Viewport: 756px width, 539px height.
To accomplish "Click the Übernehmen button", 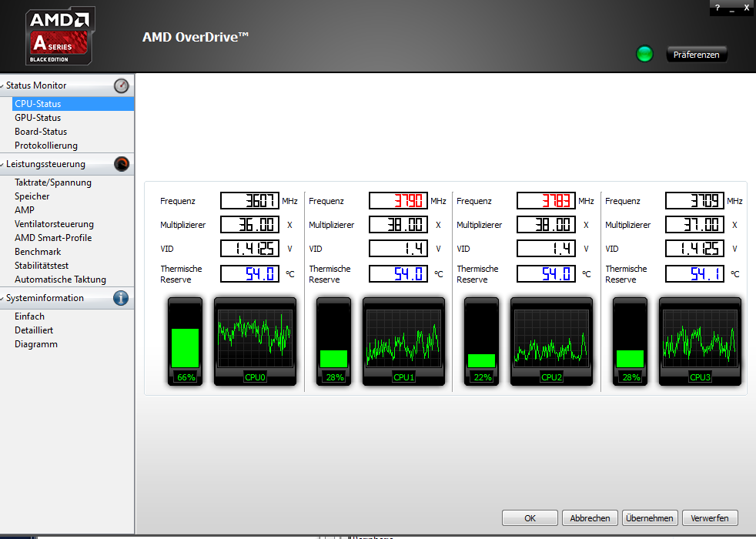I will (650, 517).
